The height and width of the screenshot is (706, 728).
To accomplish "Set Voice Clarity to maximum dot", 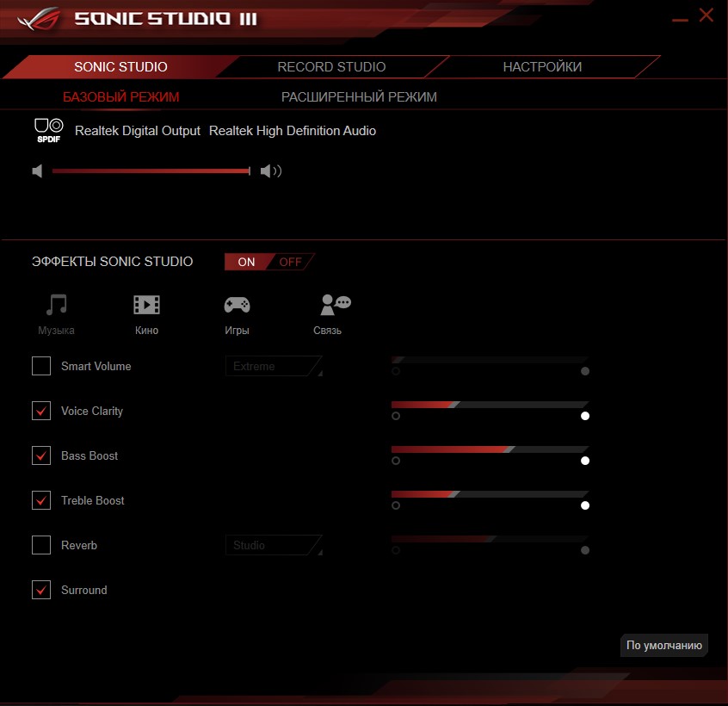I will click(x=585, y=416).
